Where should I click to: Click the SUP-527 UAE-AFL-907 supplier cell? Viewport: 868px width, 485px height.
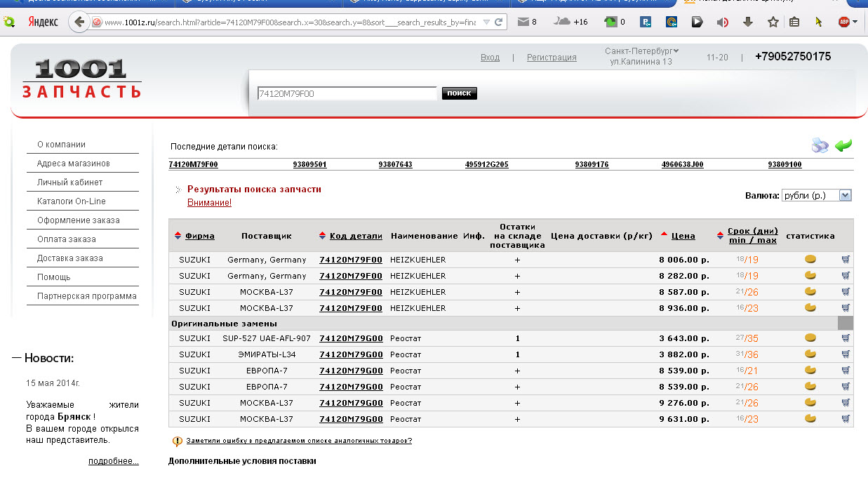267,338
